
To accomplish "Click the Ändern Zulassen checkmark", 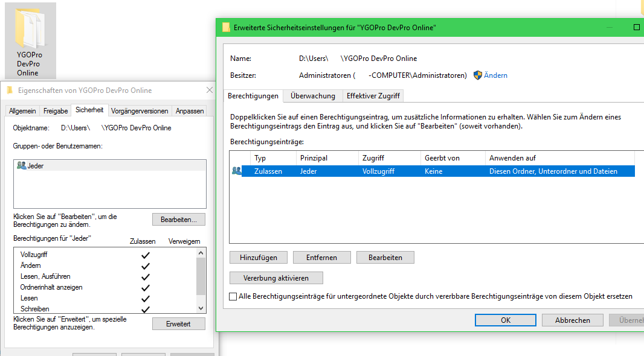I will pos(146,266).
